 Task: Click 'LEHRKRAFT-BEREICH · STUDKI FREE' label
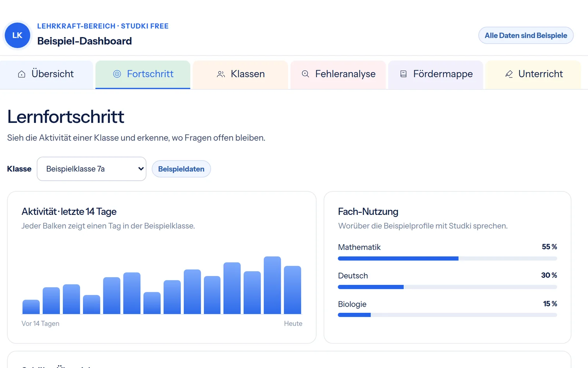[x=103, y=26]
